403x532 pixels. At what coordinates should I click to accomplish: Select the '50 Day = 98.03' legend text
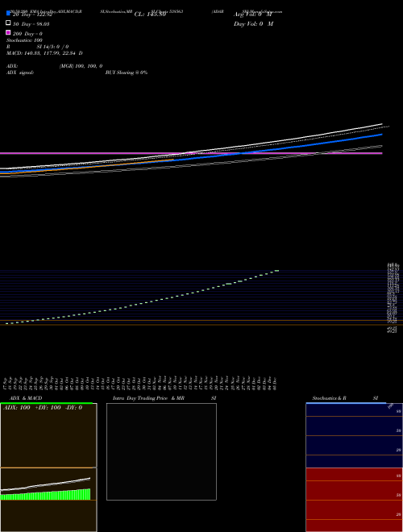pos(31,24)
